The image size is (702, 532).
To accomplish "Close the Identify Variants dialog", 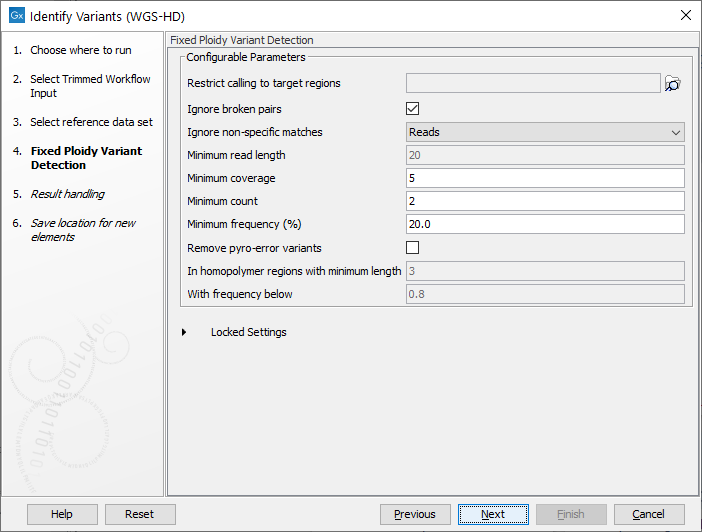I will (x=685, y=15).
